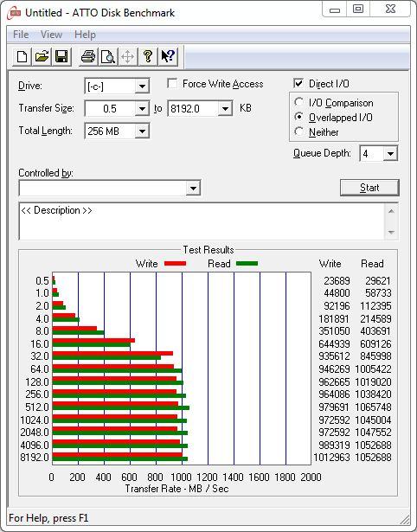Click the Description box scroll up arrow

point(391,211)
